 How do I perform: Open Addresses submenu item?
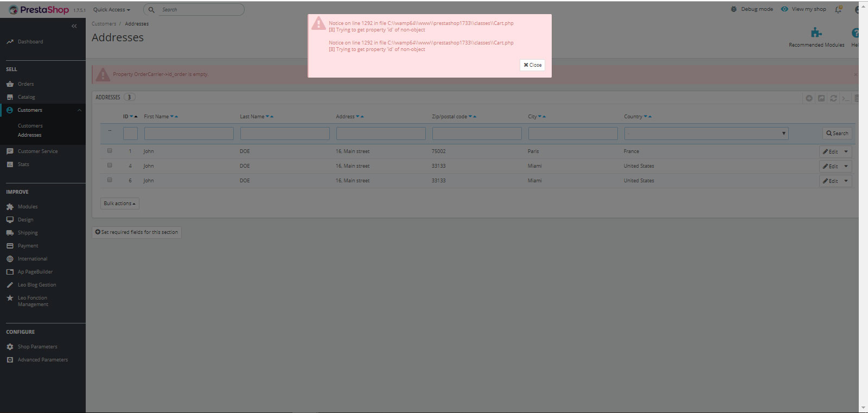tap(29, 135)
